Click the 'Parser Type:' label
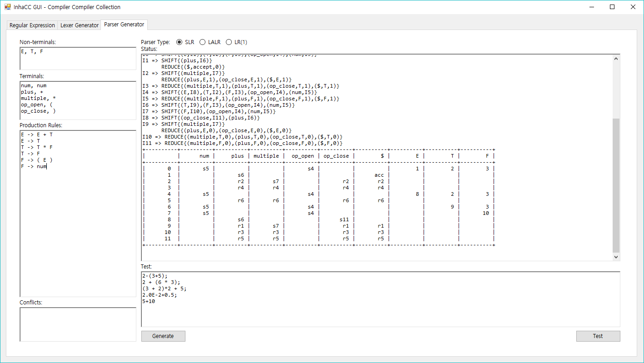 pos(155,42)
